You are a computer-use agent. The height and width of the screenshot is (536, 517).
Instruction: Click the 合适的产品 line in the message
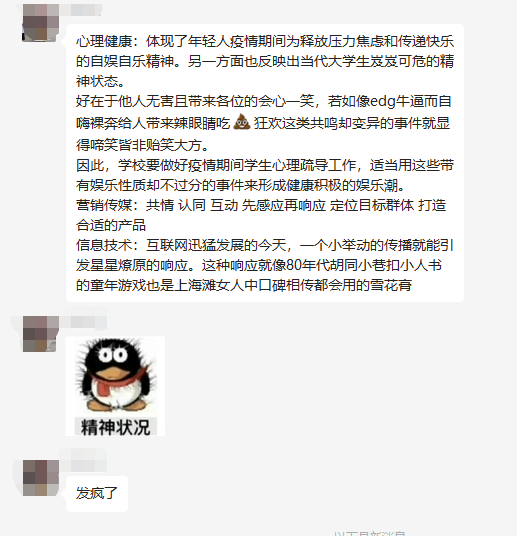click(111, 225)
